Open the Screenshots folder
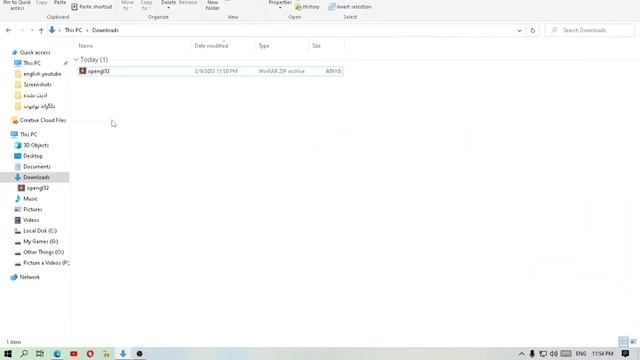 [x=37, y=84]
